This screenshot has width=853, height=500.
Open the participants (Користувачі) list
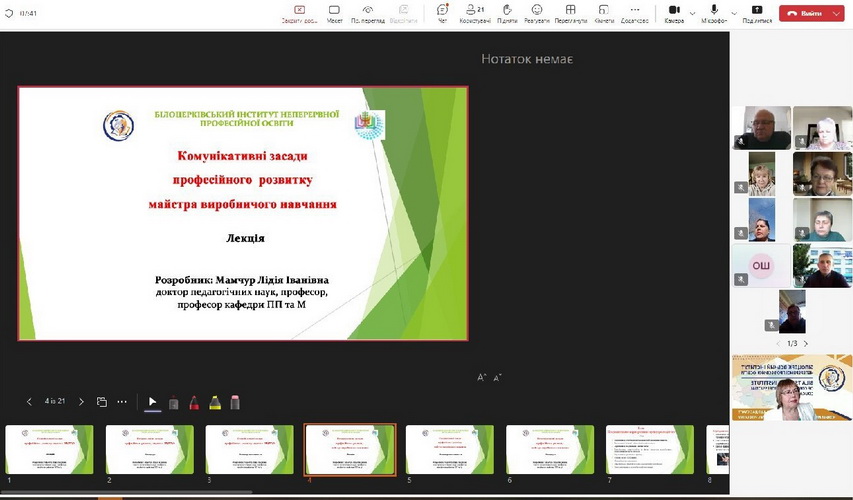tap(475, 11)
